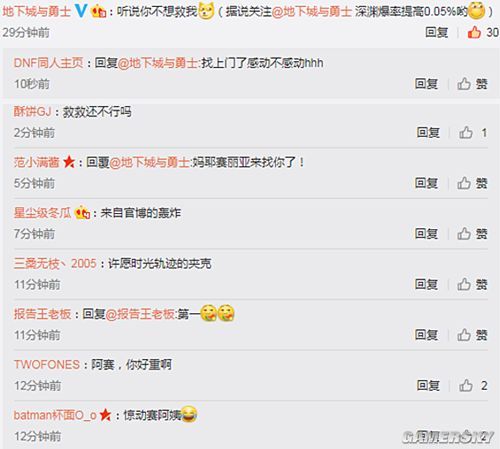The width and height of the screenshot is (500, 449).
Task: Open batman杯面O_o user profile
Action: (55, 415)
